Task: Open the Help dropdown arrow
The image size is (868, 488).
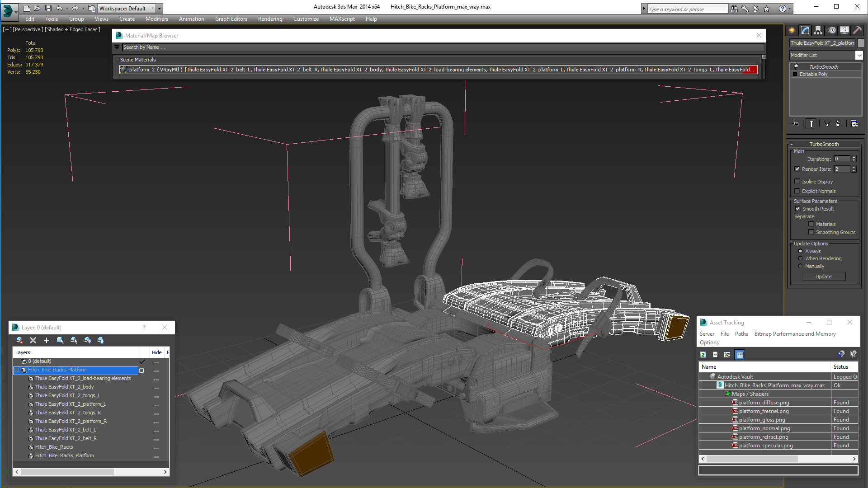Action: [x=790, y=9]
